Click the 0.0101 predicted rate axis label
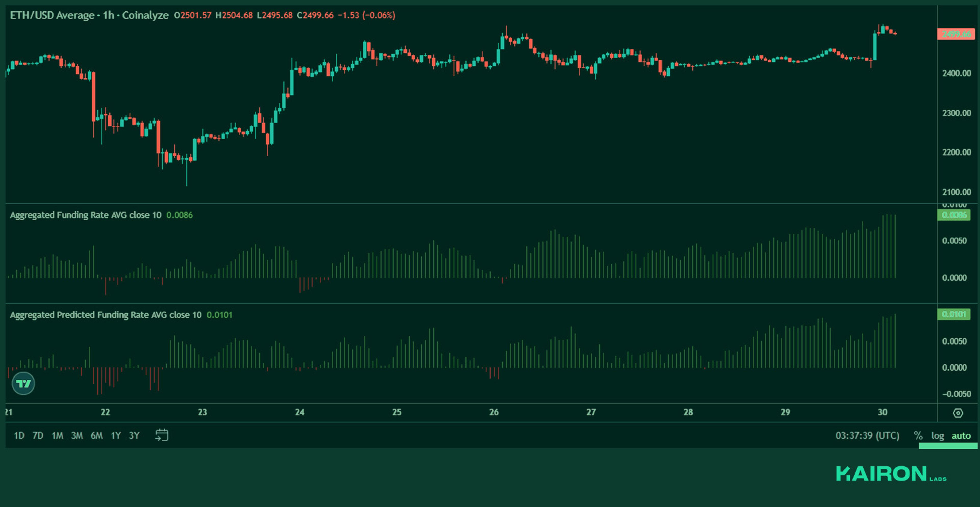The width and height of the screenshot is (980, 507). pos(954,314)
